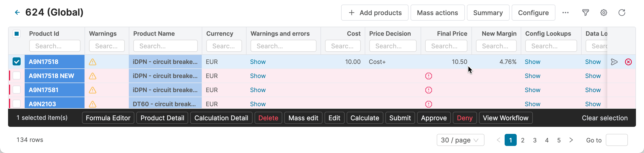Go to next page with right chevron
The width and height of the screenshot is (644, 153).
[x=571, y=140]
